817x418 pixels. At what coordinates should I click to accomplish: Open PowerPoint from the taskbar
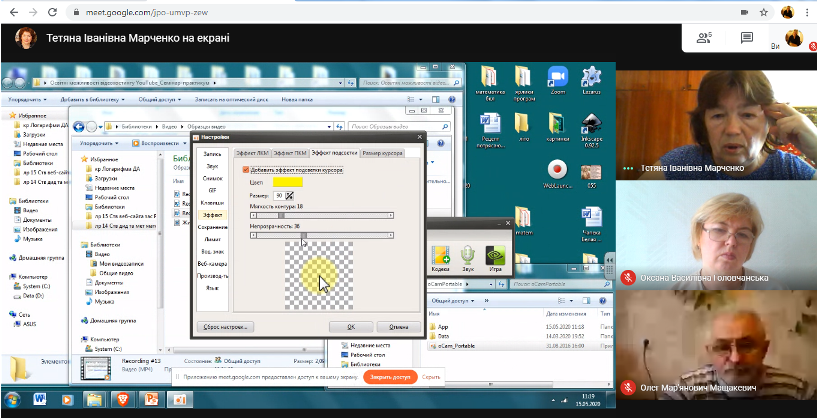click(x=152, y=400)
